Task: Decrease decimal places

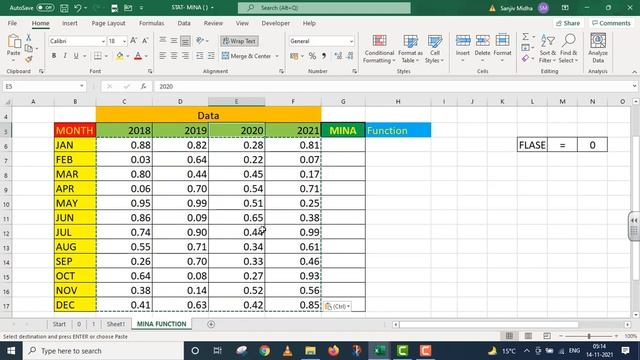Action: coord(350,56)
